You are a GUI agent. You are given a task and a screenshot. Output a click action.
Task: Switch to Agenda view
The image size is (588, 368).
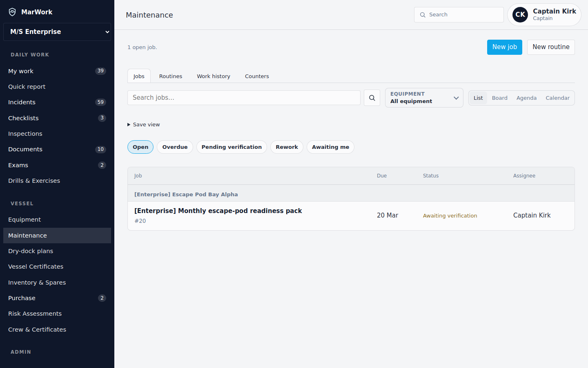point(526,98)
